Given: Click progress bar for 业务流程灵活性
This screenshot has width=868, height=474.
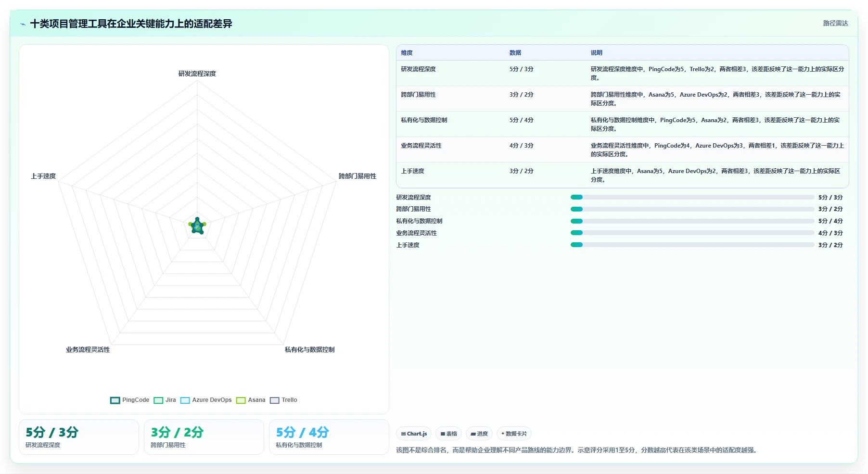Looking at the screenshot, I should pos(692,233).
